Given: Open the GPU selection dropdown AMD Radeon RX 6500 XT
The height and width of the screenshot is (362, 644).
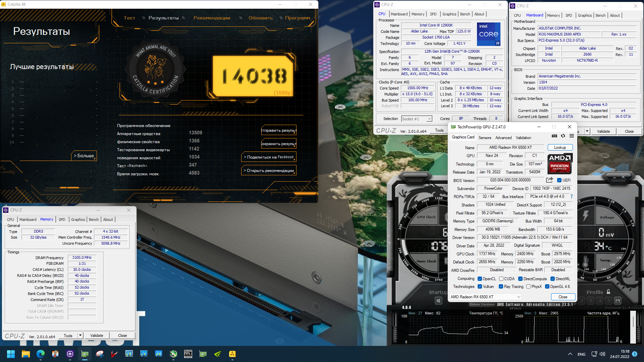Looking at the screenshot, I should coord(485,297).
